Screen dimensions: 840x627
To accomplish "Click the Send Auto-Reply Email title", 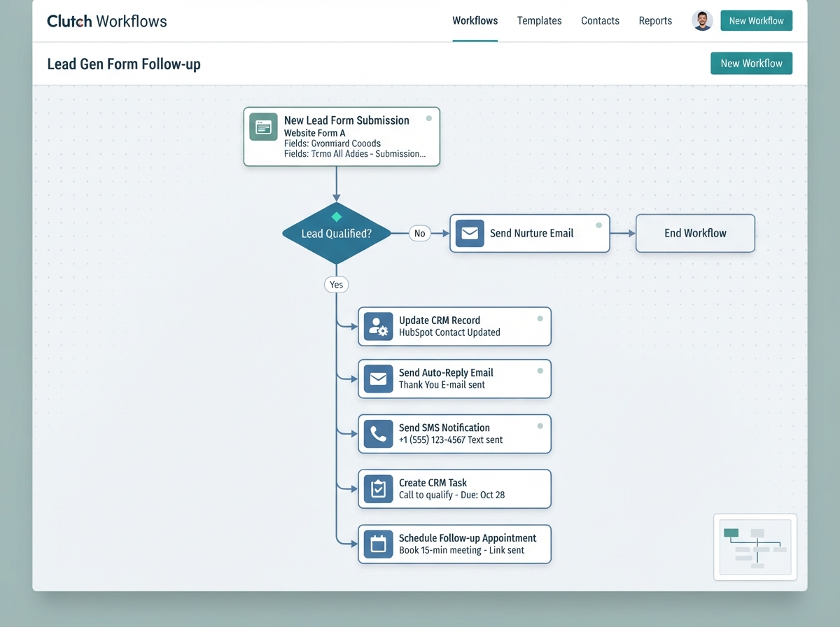I will pyautogui.click(x=446, y=372).
